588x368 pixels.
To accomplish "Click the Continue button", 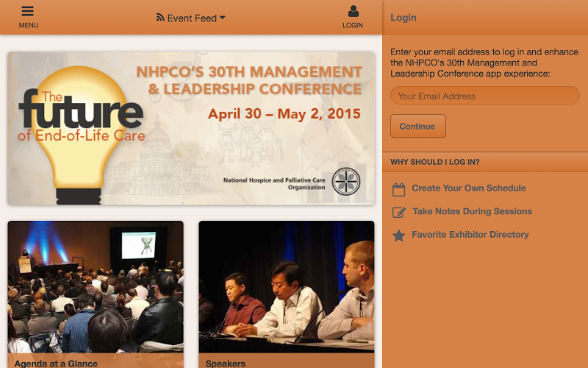I will pos(418,126).
